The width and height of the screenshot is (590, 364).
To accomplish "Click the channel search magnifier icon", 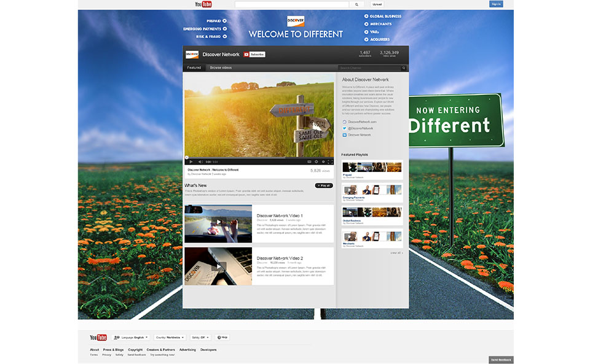I will click(403, 68).
